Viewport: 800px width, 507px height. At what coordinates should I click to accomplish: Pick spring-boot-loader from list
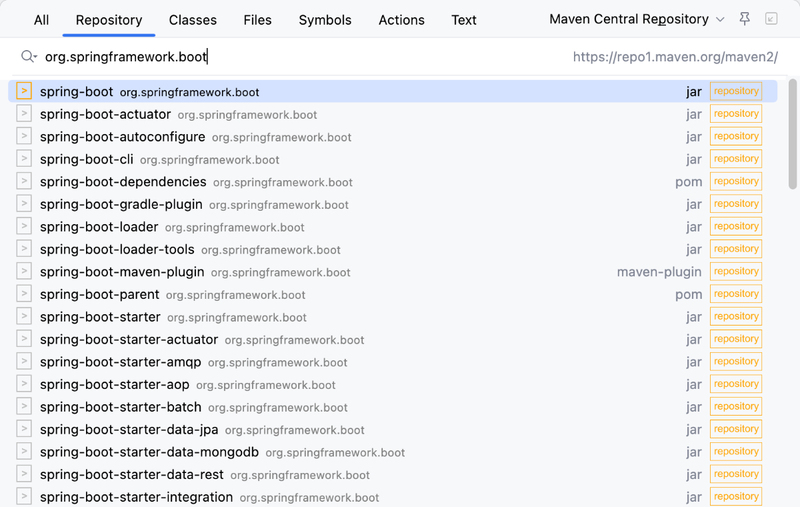click(x=99, y=226)
